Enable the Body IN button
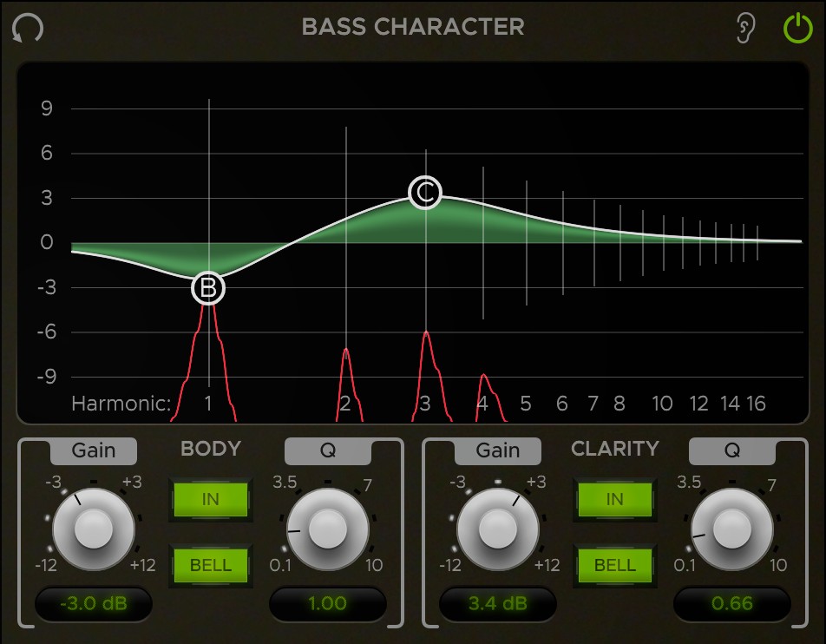Viewport: 826px width, 644px height. click(x=210, y=499)
